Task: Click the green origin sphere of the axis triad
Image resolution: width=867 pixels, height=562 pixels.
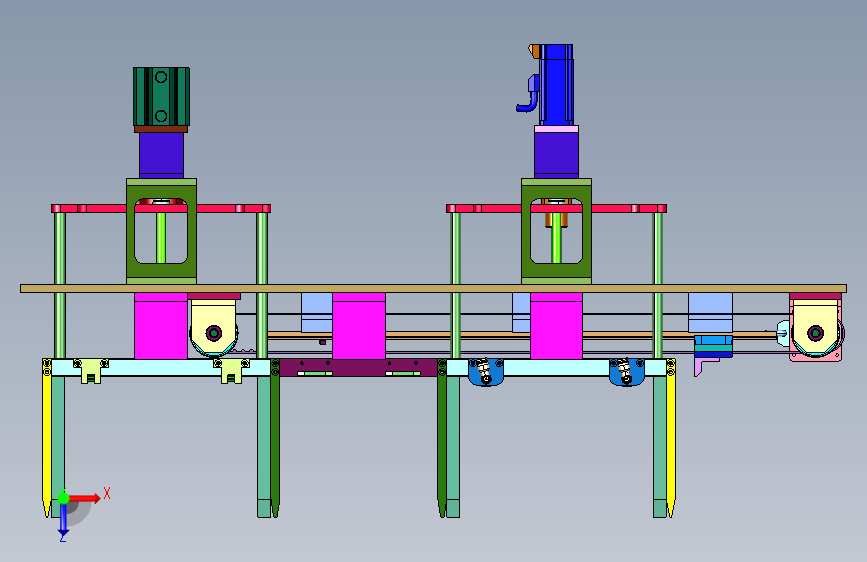Action: point(64,498)
